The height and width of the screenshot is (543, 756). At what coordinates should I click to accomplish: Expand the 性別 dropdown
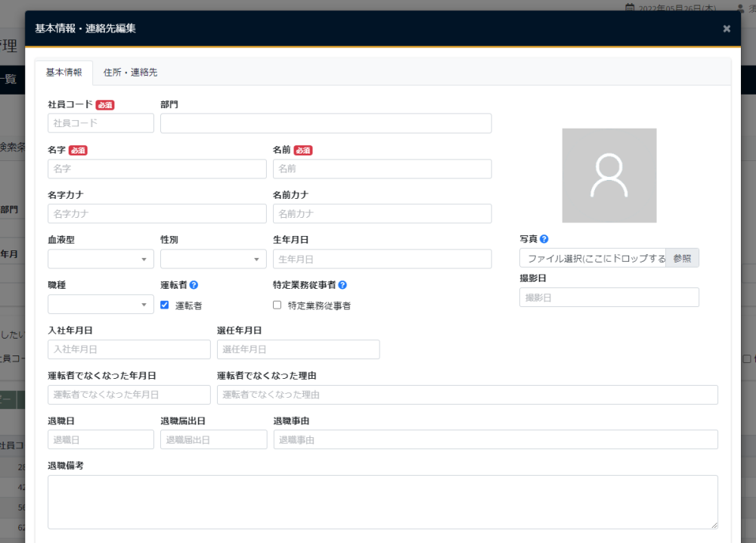(213, 259)
